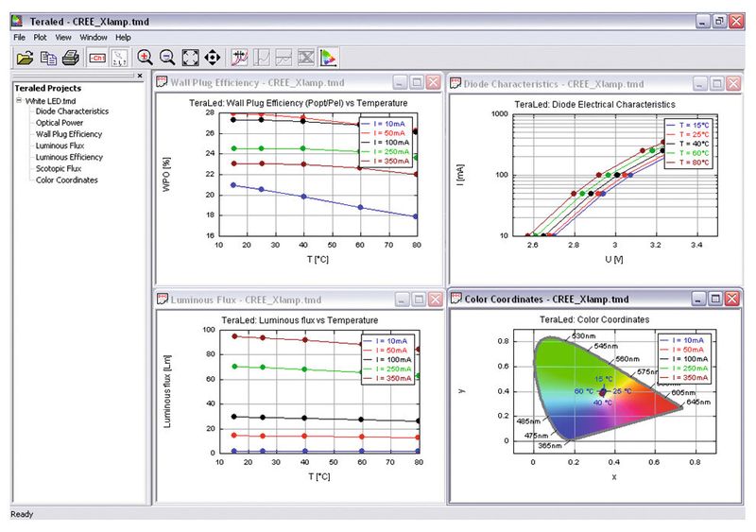This screenshot has height=532, width=756.
Task: Minimize the Luminous Flux window
Action: 402,300
